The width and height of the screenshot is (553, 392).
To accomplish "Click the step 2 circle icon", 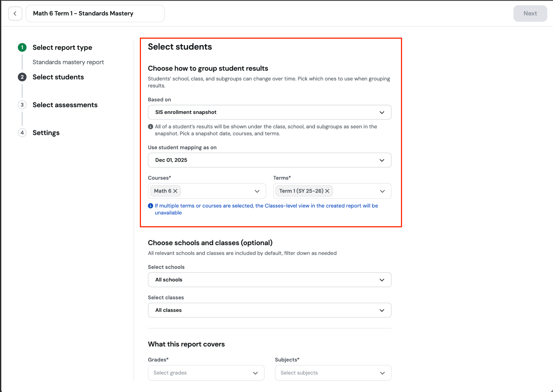I will [22, 77].
